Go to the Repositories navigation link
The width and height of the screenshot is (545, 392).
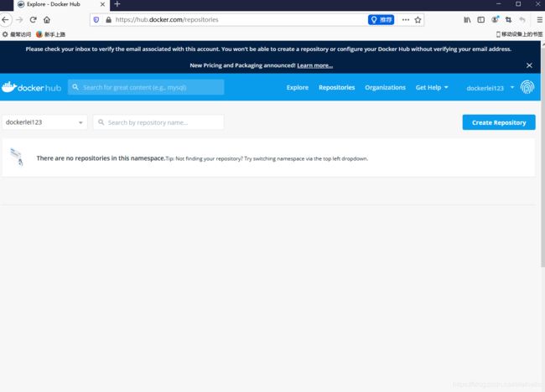(x=337, y=87)
